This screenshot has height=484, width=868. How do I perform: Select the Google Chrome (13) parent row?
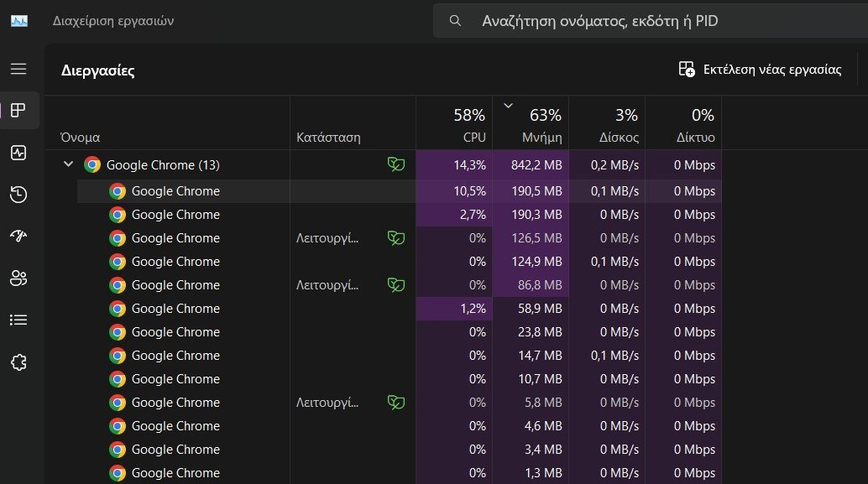(383, 165)
